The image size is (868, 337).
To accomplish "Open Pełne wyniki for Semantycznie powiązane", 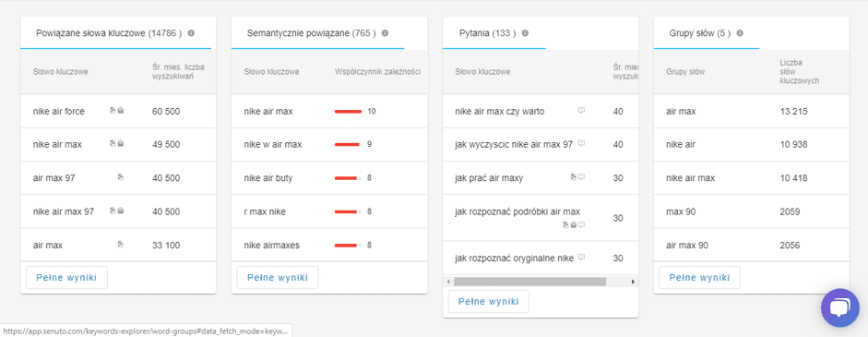I will (278, 278).
